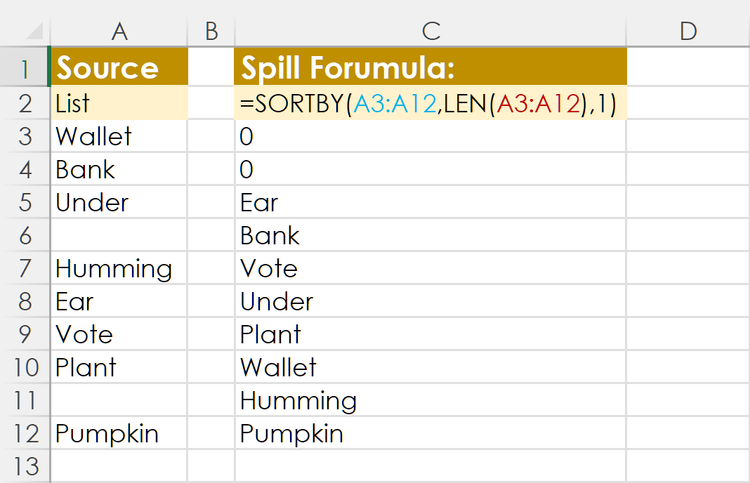This screenshot has height=483, width=750.
Task: Select row 7 header
Action: [25, 268]
